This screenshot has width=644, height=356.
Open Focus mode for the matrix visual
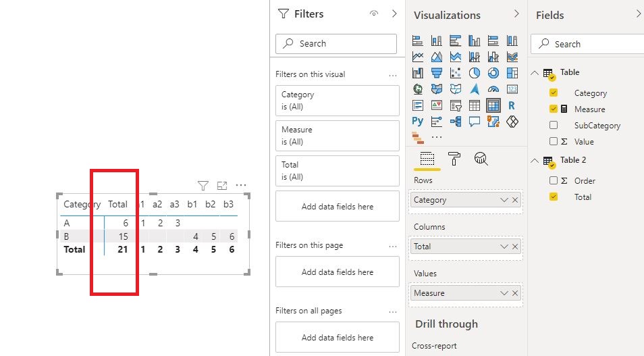click(x=222, y=186)
